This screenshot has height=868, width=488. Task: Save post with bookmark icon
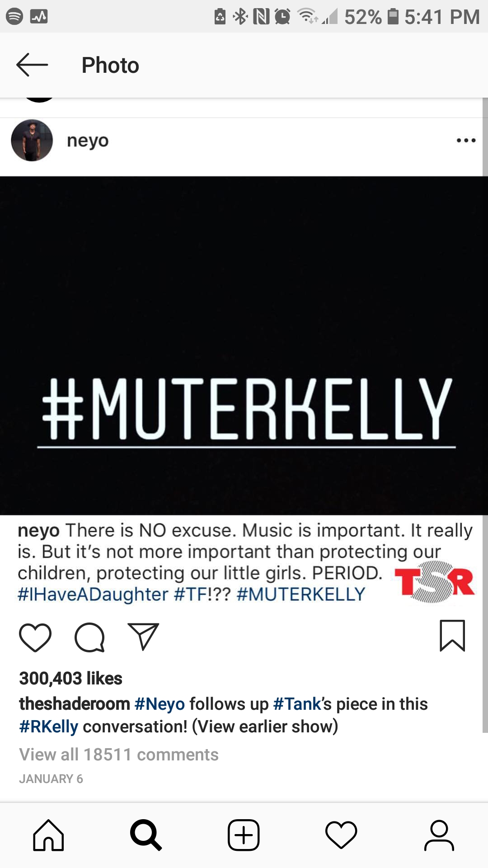pos(452,636)
